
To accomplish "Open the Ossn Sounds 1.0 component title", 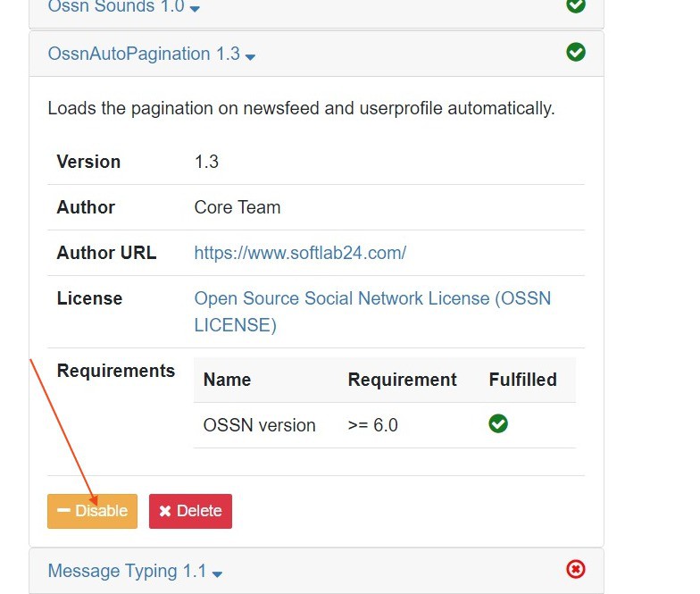I will coord(115,7).
